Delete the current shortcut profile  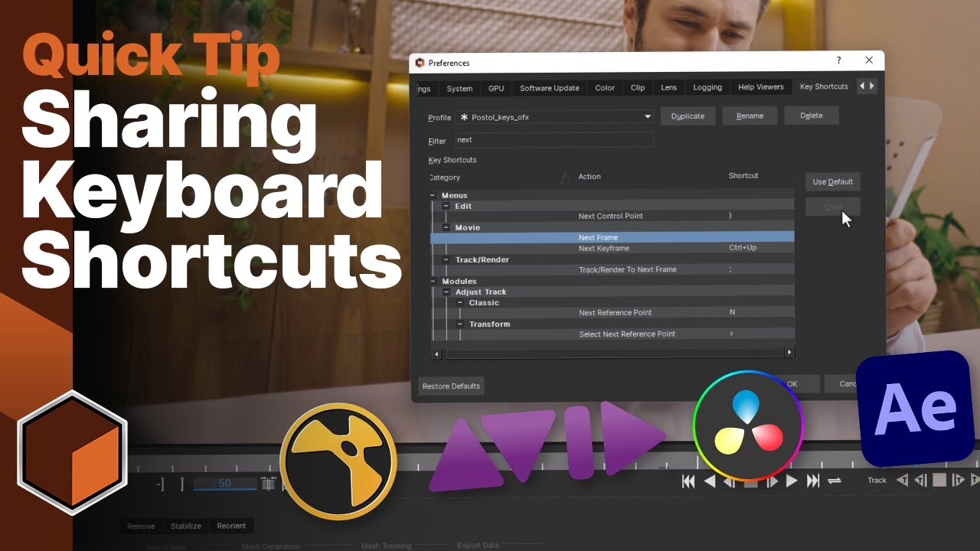(812, 116)
